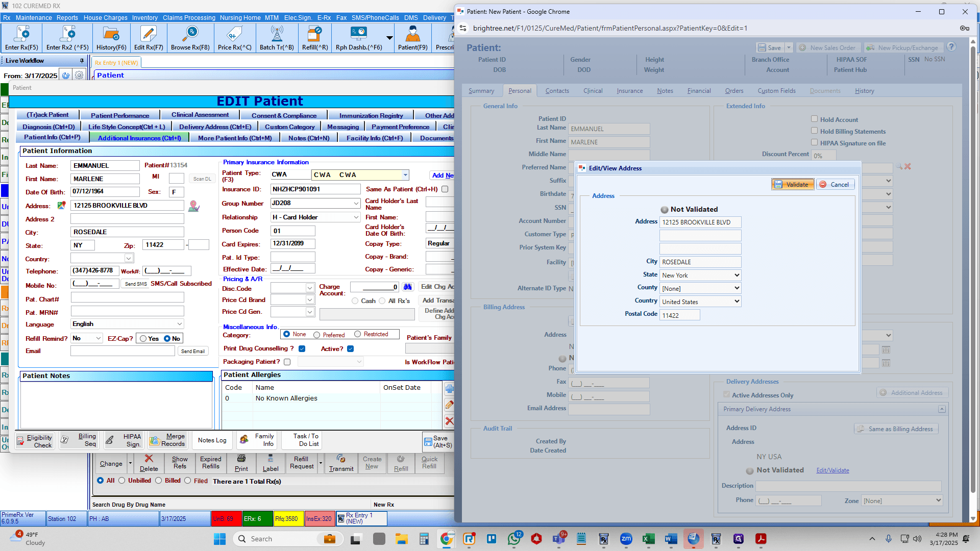Delete allergy using red X icon
980x551 pixels.
[449, 421]
